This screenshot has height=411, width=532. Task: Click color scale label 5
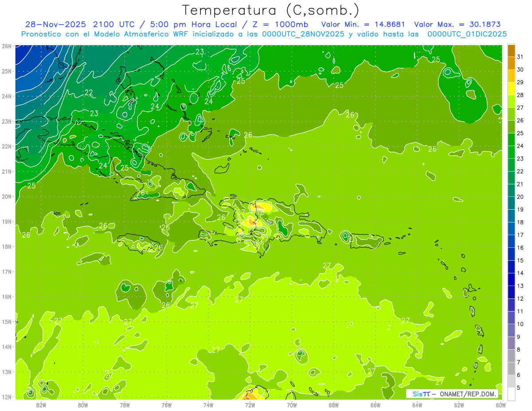coord(518,388)
